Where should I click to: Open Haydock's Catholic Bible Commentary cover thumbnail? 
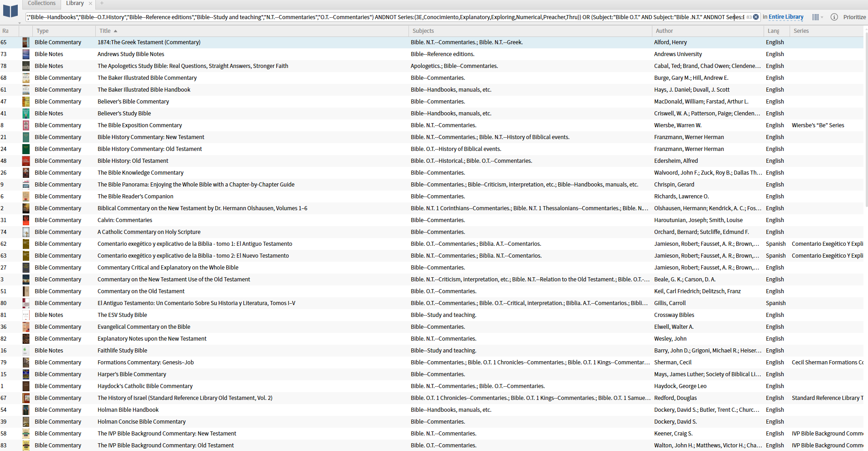coord(26,386)
